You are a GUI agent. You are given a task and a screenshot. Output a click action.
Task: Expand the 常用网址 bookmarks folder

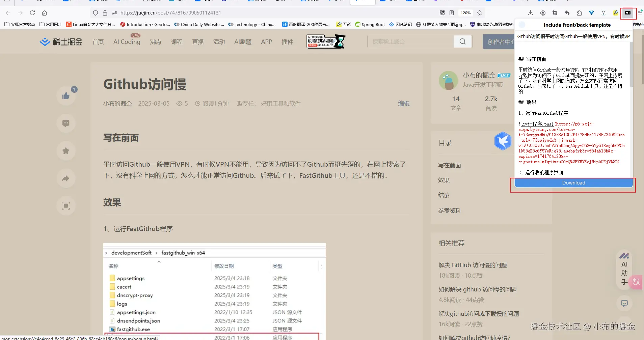click(51, 24)
